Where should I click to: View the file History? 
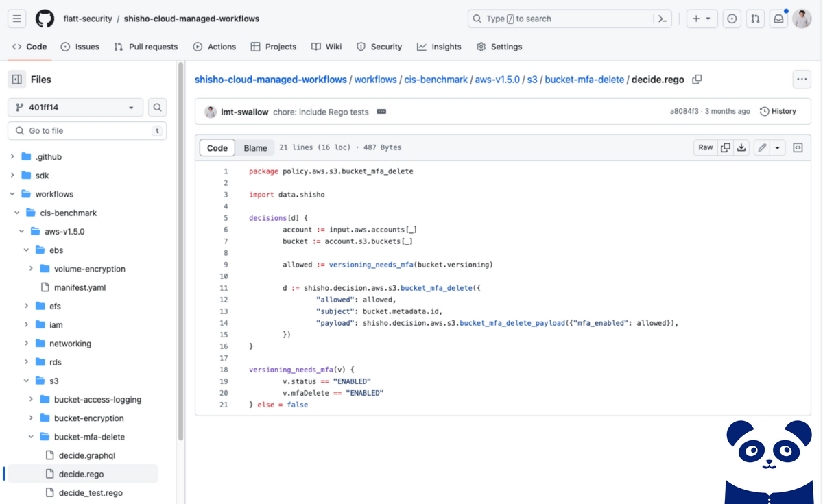coord(778,111)
